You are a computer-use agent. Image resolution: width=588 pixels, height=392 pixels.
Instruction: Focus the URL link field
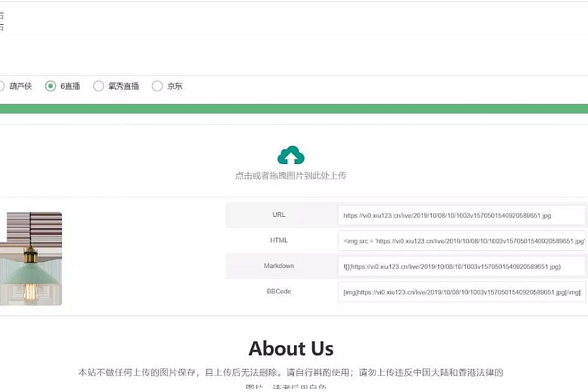(x=462, y=216)
